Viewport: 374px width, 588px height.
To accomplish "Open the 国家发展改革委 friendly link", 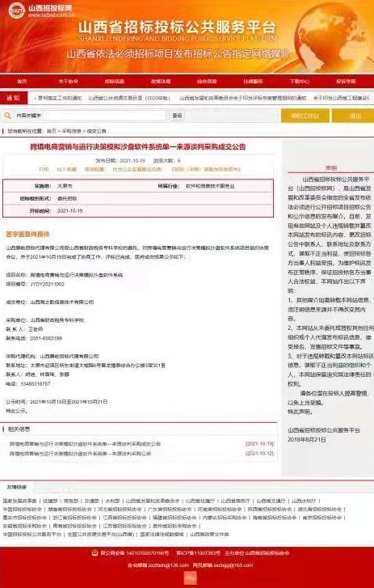I will pyautogui.click(x=20, y=501).
